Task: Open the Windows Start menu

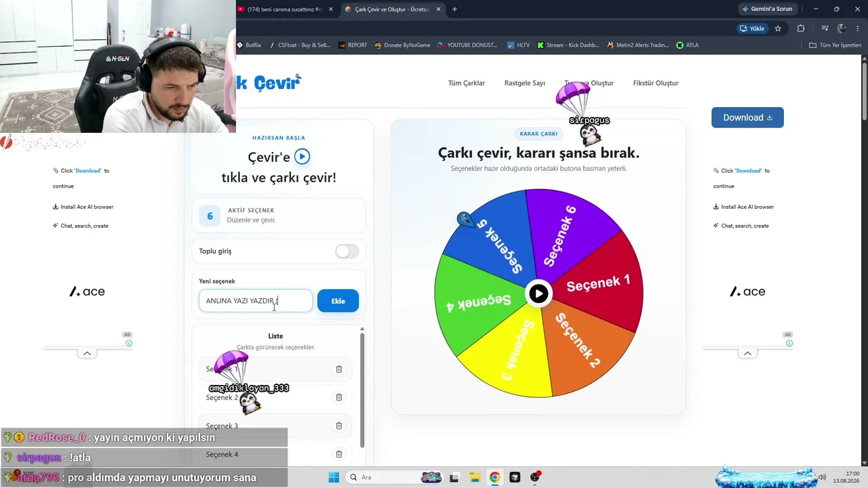Action: coord(334,478)
